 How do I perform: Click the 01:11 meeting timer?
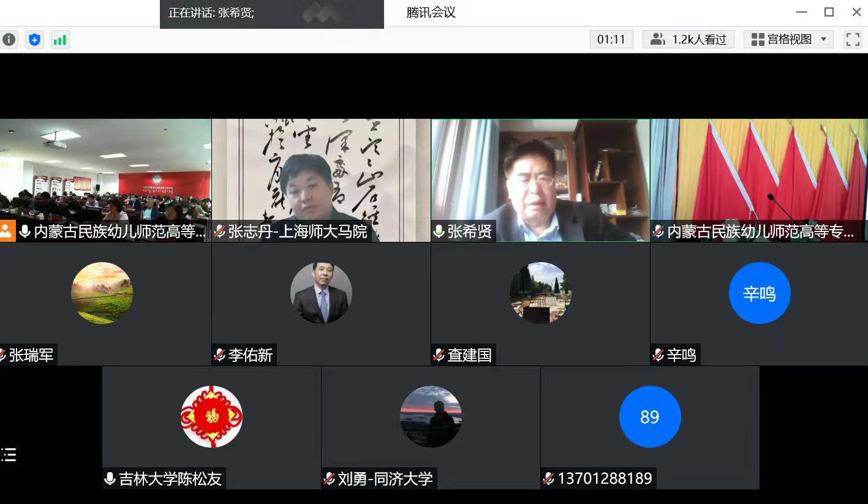point(611,40)
